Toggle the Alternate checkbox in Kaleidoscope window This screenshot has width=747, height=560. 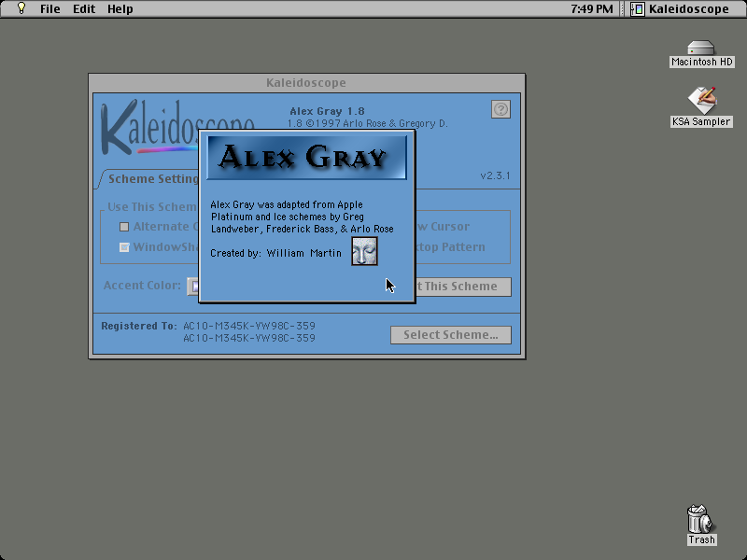pos(124,227)
